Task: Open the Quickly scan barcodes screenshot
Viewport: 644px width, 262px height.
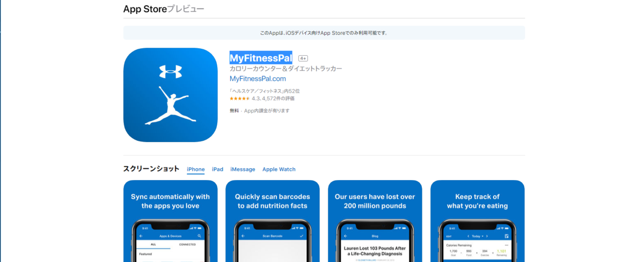Action: click(273, 221)
